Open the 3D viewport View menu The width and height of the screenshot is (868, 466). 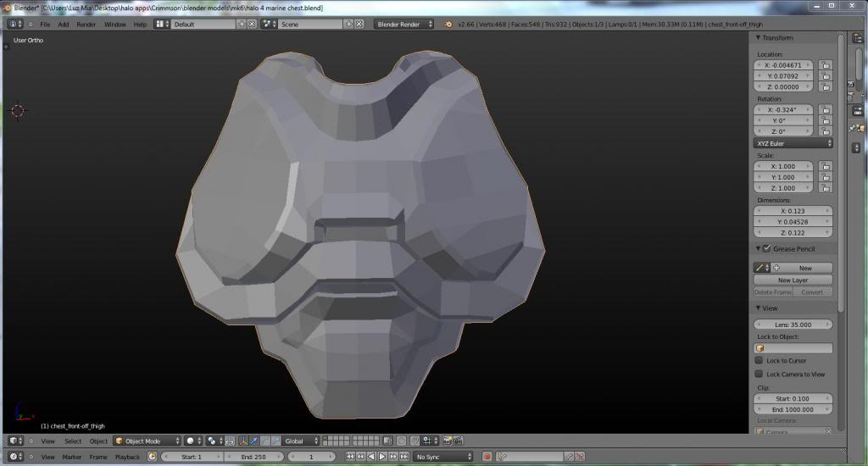pos(48,441)
